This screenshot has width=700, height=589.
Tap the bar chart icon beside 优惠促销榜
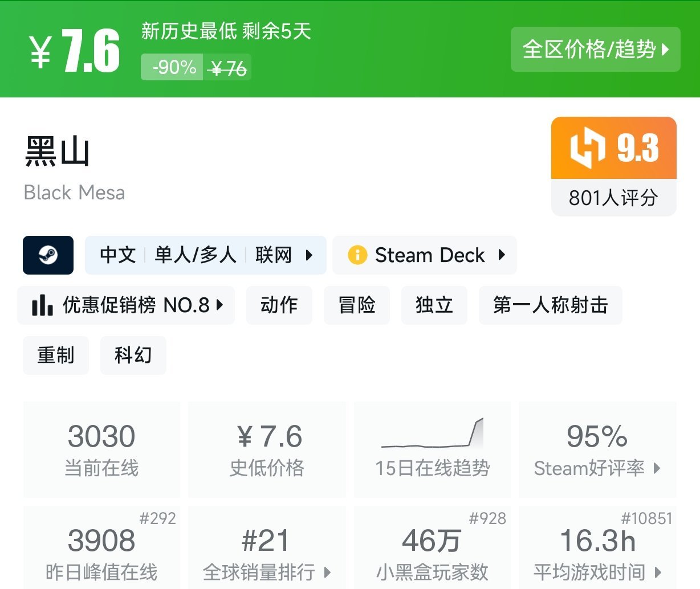(42, 305)
